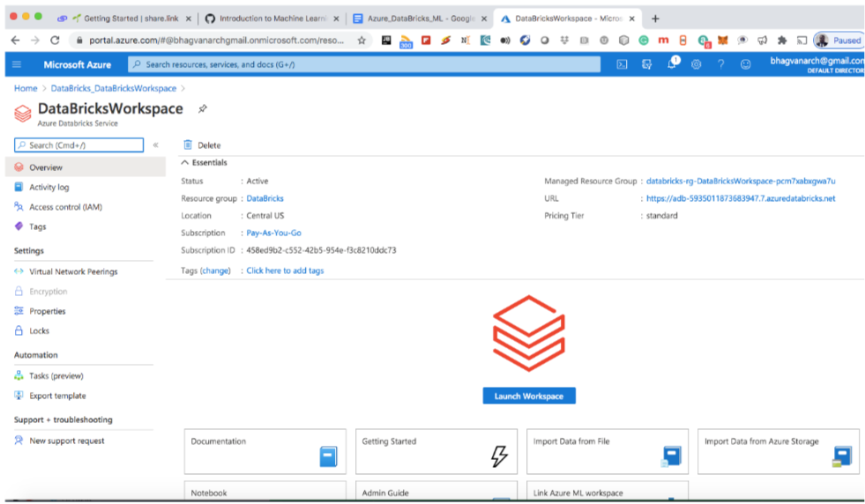This screenshot has height=504, width=865.
Task: Open the Azure portal hamburger menu
Action: pyautogui.click(x=17, y=64)
